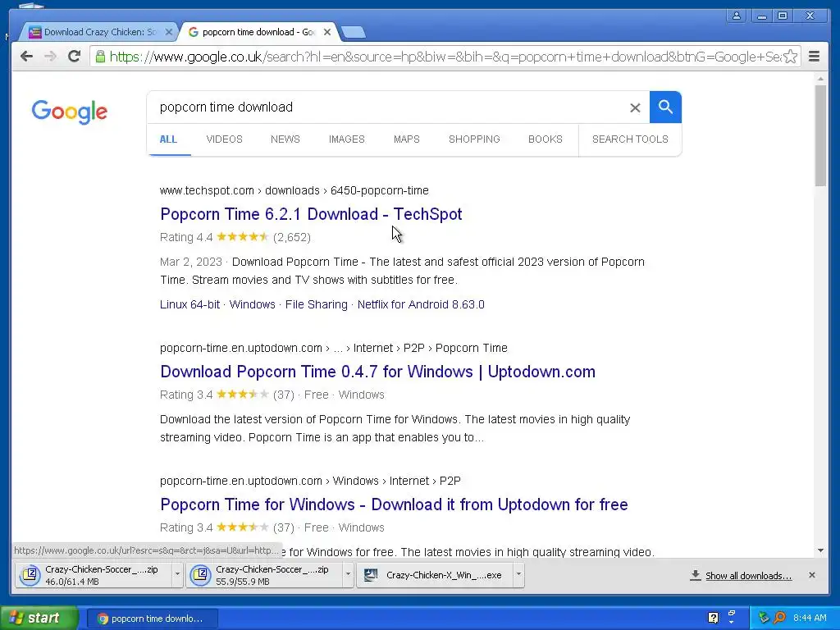Open the Crazy-Chicken-X_Win exe download
This screenshot has height=630, width=840.
click(x=435, y=575)
